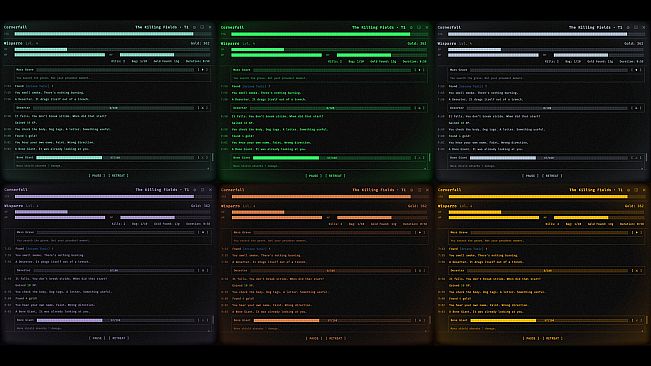Click RETREAT in the bright green window

click(335, 176)
